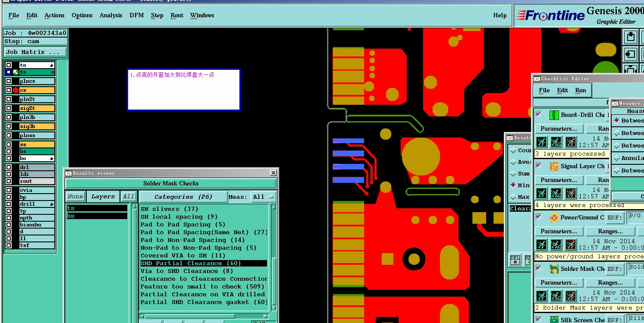
Task: Click Measure window menu icon
Action: click(615, 103)
